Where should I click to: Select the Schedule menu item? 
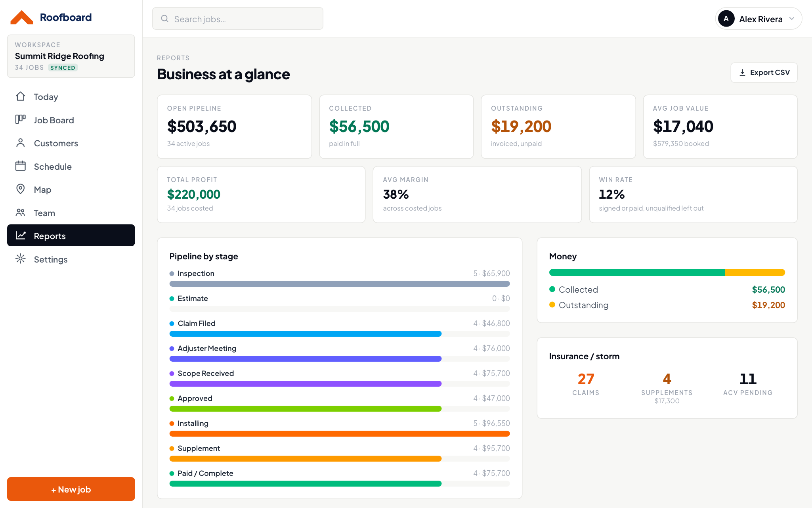click(71, 166)
